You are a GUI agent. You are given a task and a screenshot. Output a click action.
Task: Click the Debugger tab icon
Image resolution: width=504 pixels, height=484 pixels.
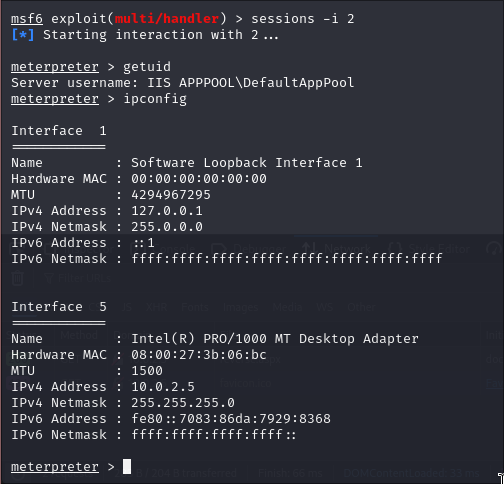[x=219, y=249]
